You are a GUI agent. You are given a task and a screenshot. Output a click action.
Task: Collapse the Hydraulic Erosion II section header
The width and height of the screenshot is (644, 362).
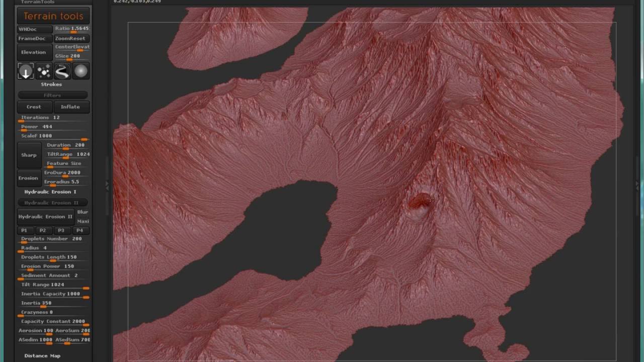coord(52,203)
